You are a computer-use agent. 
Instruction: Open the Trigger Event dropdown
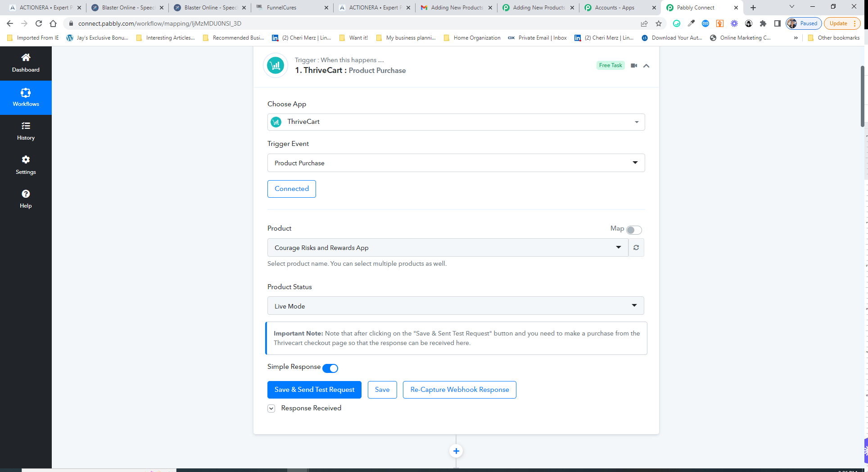click(x=456, y=163)
